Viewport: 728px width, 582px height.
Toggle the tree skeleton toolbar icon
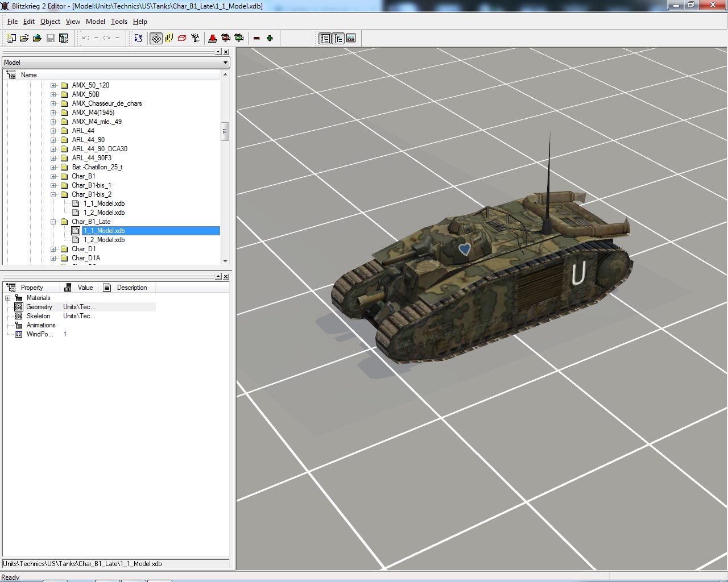click(x=196, y=38)
